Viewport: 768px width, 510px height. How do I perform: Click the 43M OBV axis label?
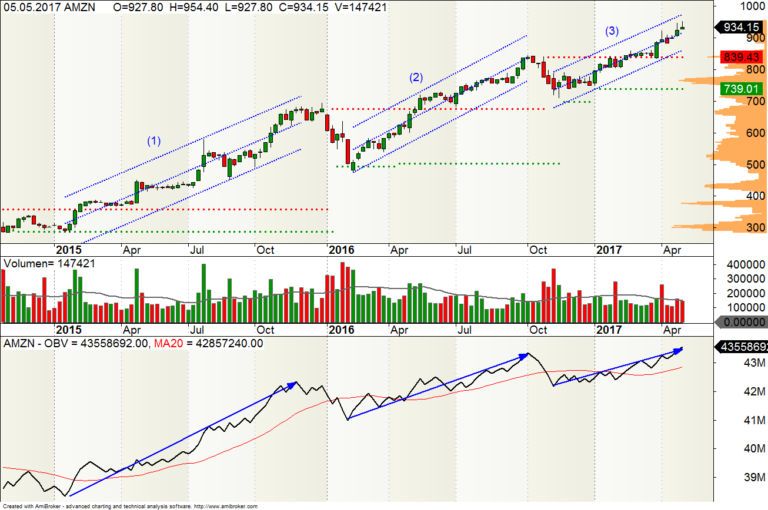tap(754, 363)
